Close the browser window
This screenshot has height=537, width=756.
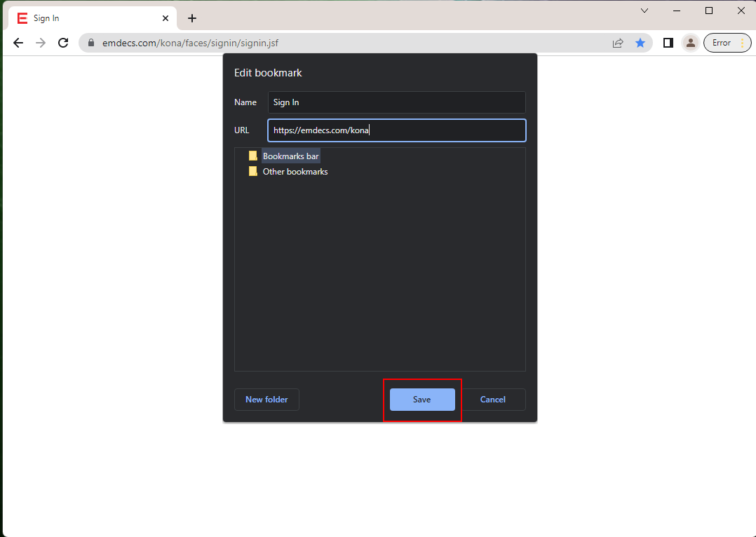point(741,11)
